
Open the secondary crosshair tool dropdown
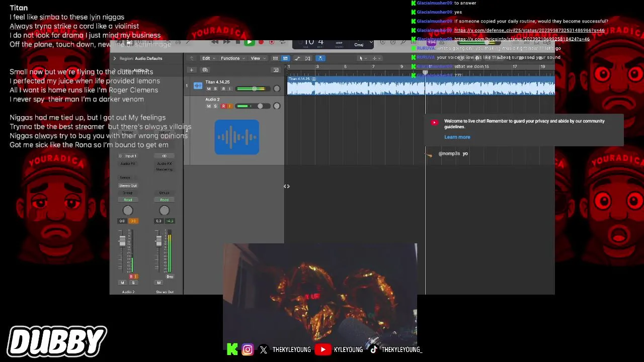pyautogui.click(x=376, y=58)
